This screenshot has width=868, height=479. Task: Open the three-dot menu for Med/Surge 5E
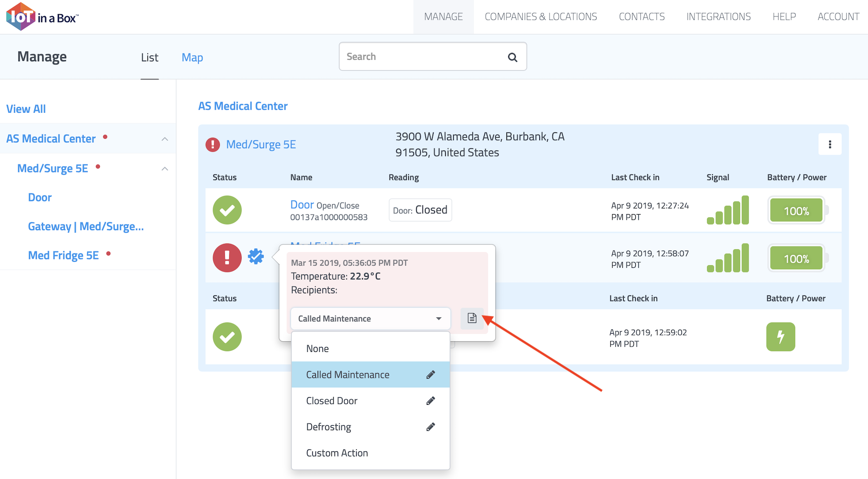[x=829, y=144]
